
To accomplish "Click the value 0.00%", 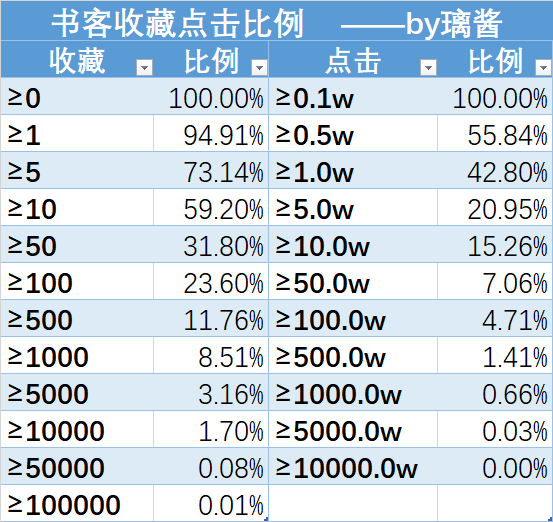I will point(515,469).
